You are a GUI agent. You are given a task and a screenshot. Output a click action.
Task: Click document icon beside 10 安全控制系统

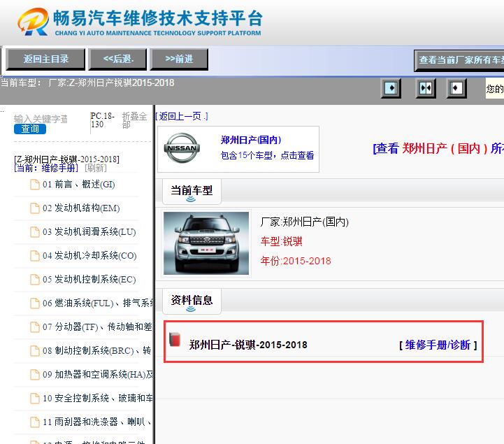point(35,398)
